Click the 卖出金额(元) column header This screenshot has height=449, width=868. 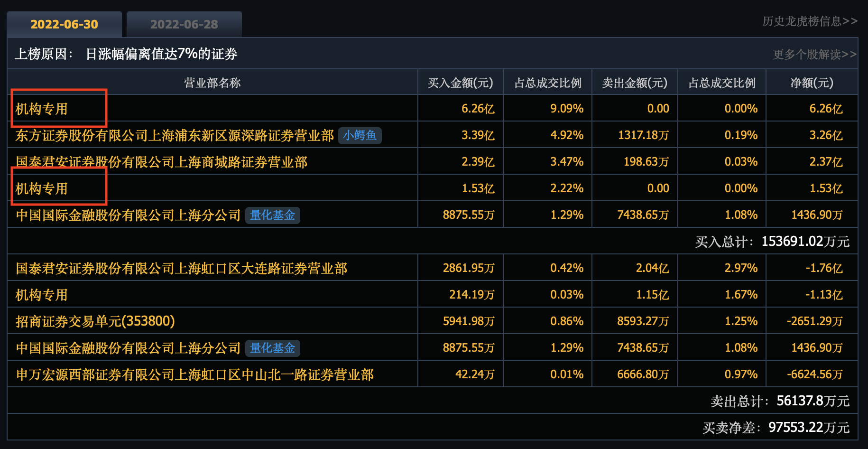click(x=634, y=83)
